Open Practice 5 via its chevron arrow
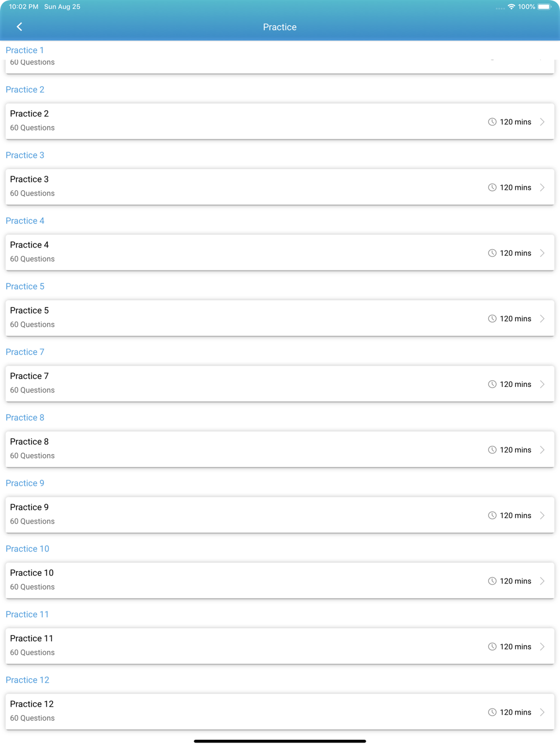Screen dimensions: 560x747 pos(542,319)
